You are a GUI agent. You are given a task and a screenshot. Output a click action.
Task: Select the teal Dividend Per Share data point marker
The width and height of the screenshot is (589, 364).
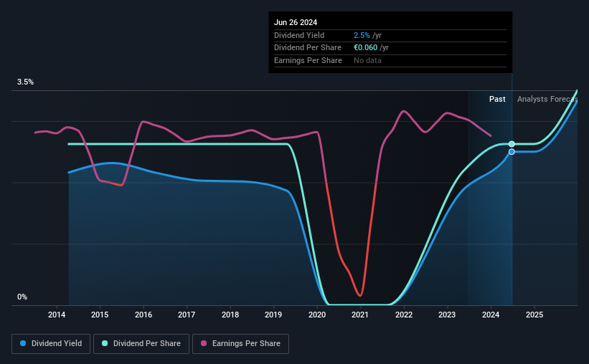click(x=512, y=144)
